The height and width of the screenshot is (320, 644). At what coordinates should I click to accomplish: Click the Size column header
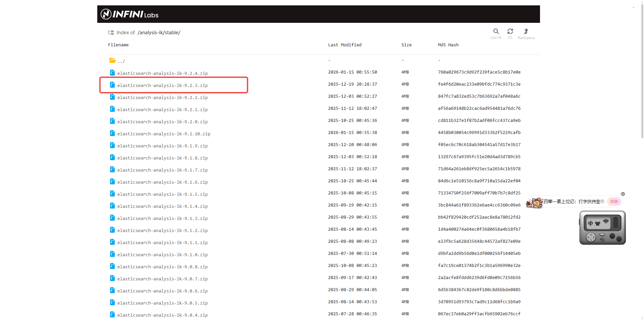pyautogui.click(x=406, y=45)
